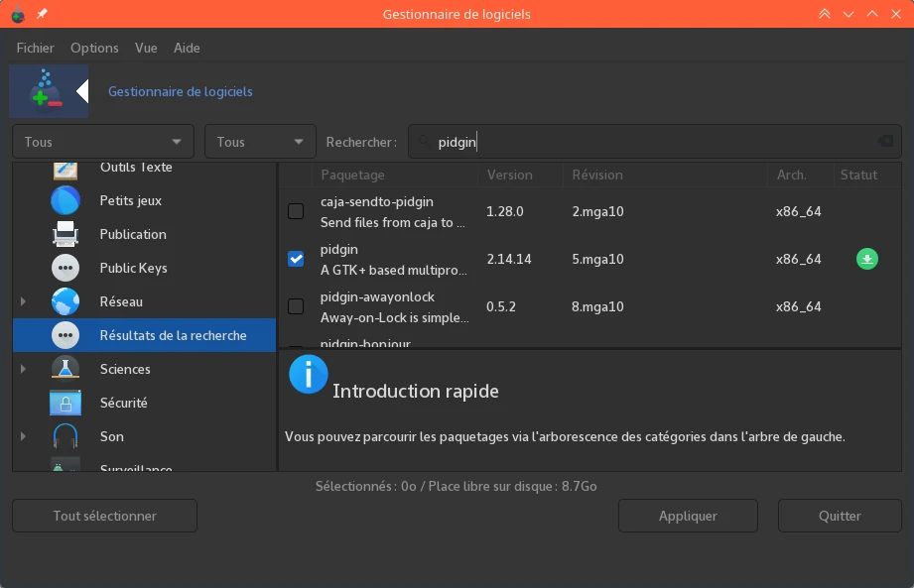Click the Tout sélectionner button
Viewport: 914px width, 588px height.
pyautogui.click(x=105, y=516)
